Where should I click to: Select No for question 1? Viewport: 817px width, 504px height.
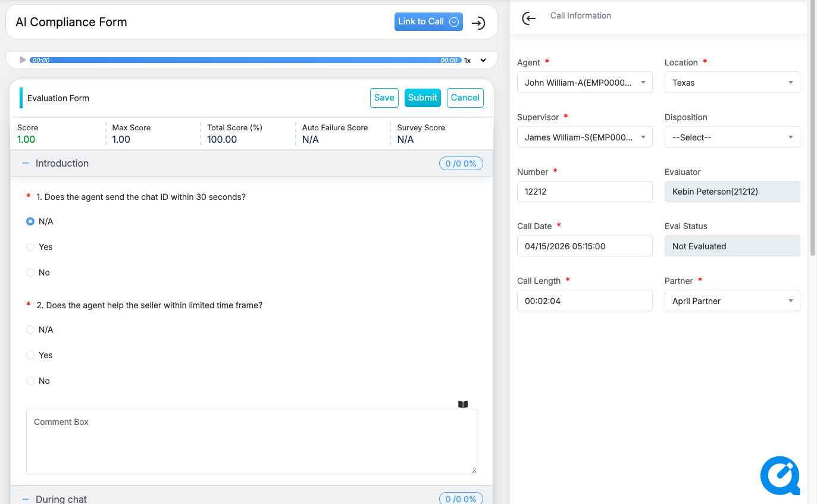click(x=30, y=273)
